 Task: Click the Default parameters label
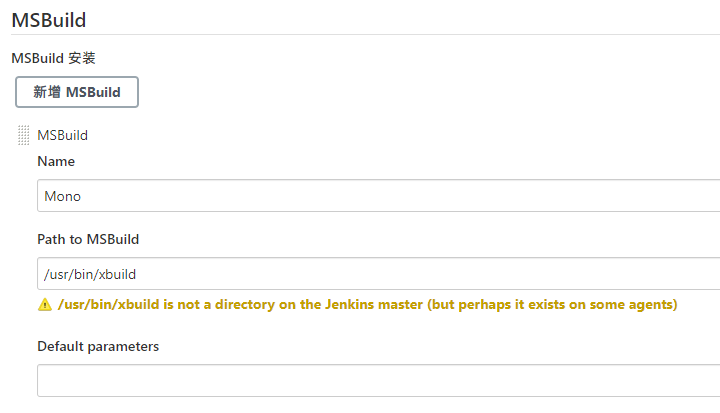98,346
